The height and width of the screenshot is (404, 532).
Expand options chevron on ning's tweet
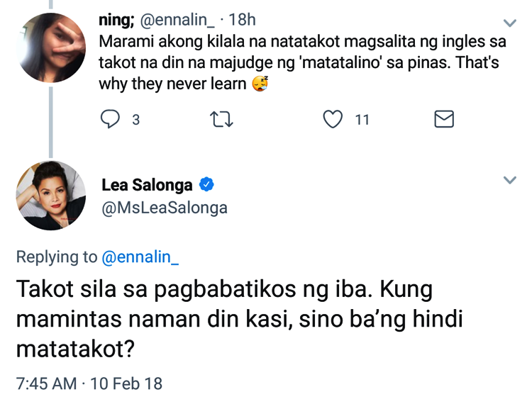[509, 23]
